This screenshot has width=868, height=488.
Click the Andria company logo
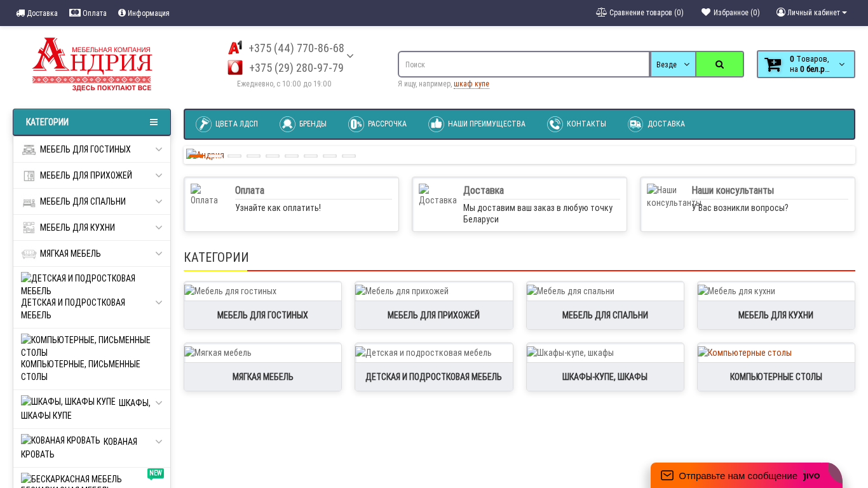pos(92,64)
